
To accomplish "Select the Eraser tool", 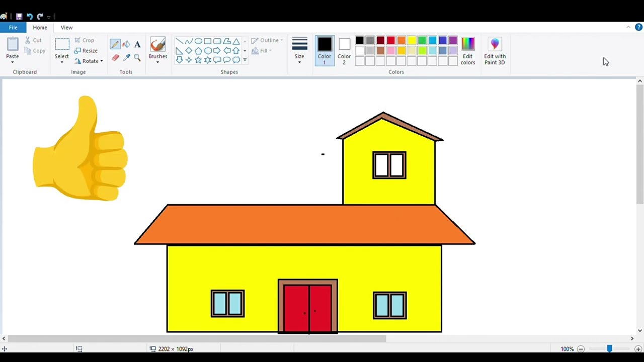I will tap(115, 57).
